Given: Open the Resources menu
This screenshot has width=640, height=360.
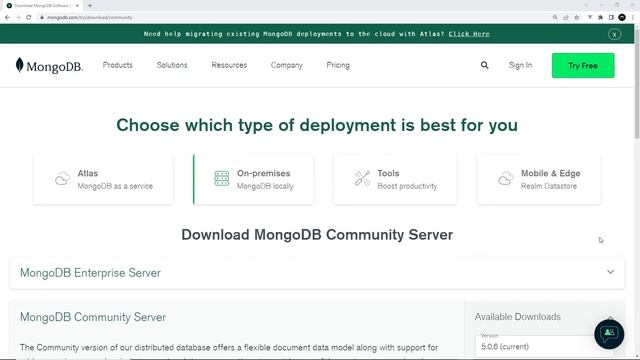Looking at the screenshot, I should 229,65.
